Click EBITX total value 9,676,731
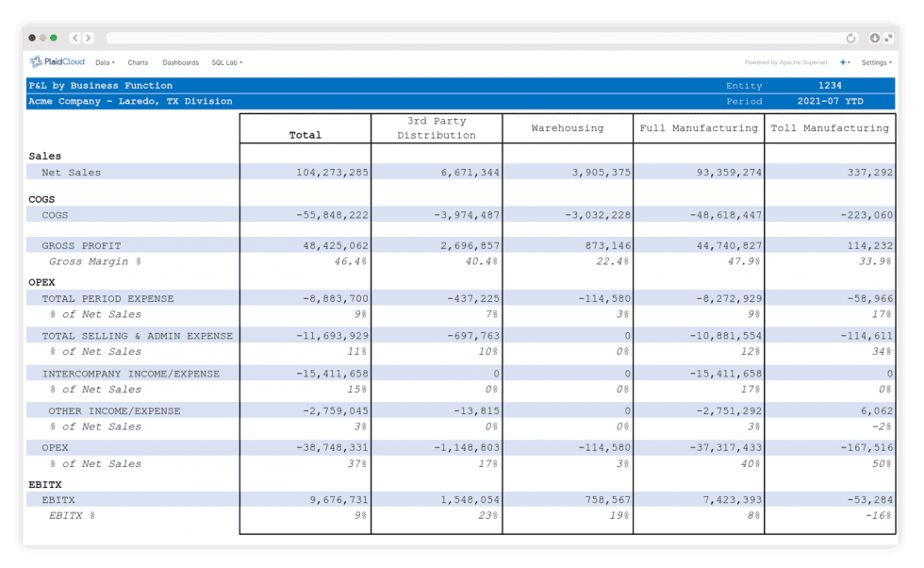The width and height of the screenshot is (924, 568). click(x=338, y=499)
